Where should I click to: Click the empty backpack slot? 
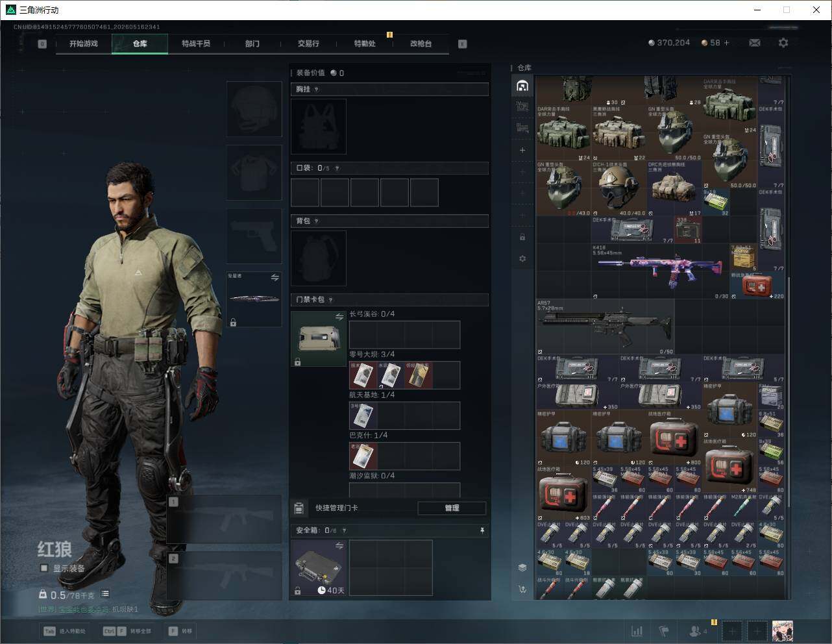(x=319, y=258)
